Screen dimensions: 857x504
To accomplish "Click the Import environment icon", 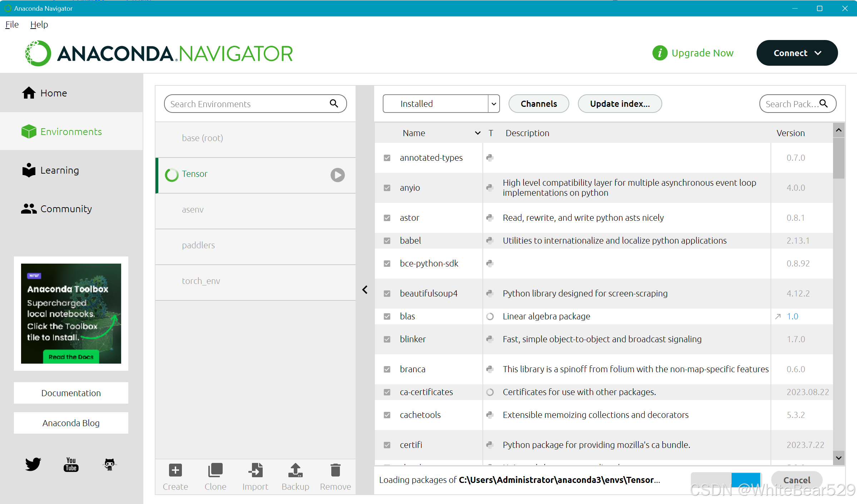I will [255, 470].
